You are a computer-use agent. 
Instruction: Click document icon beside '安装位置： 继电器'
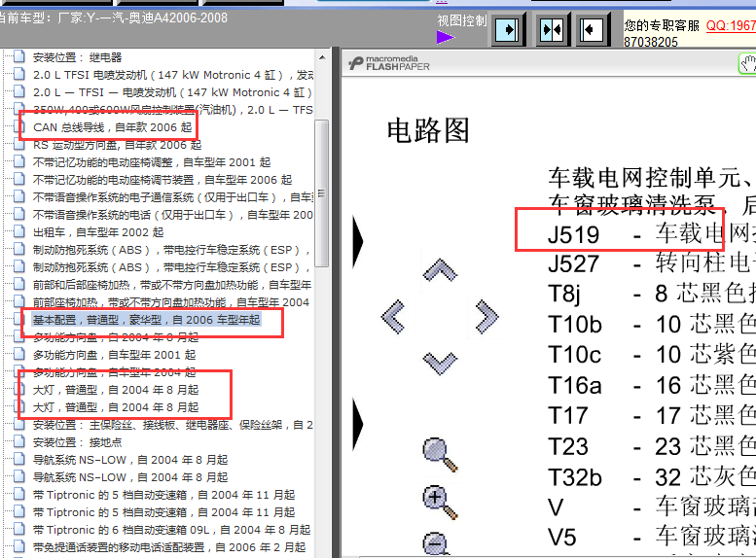point(18,56)
